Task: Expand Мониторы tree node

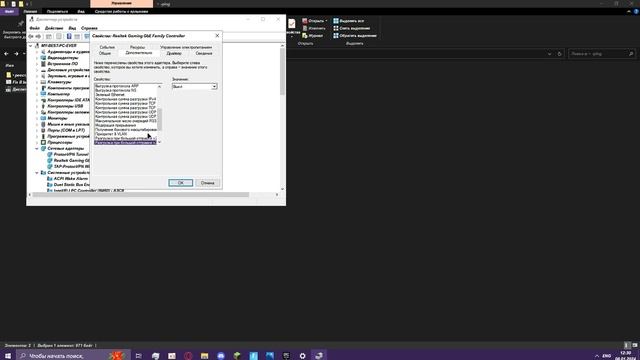Action: [x=37, y=118]
